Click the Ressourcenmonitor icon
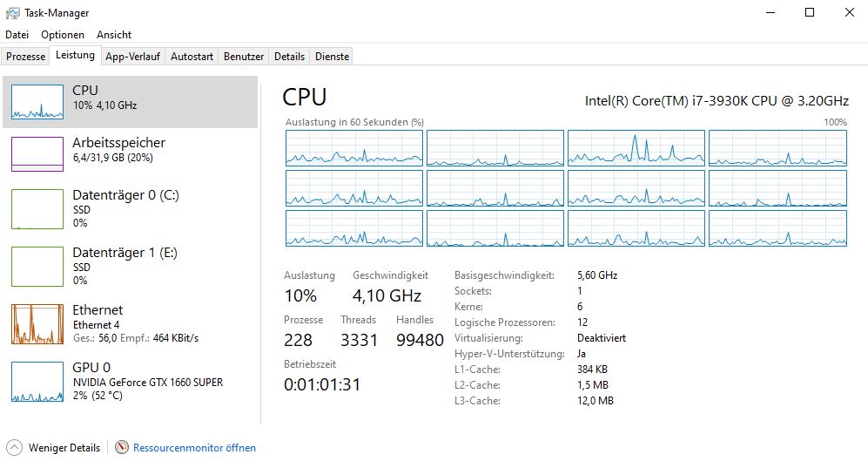Viewport: 868px width, 468px height. pos(122,447)
